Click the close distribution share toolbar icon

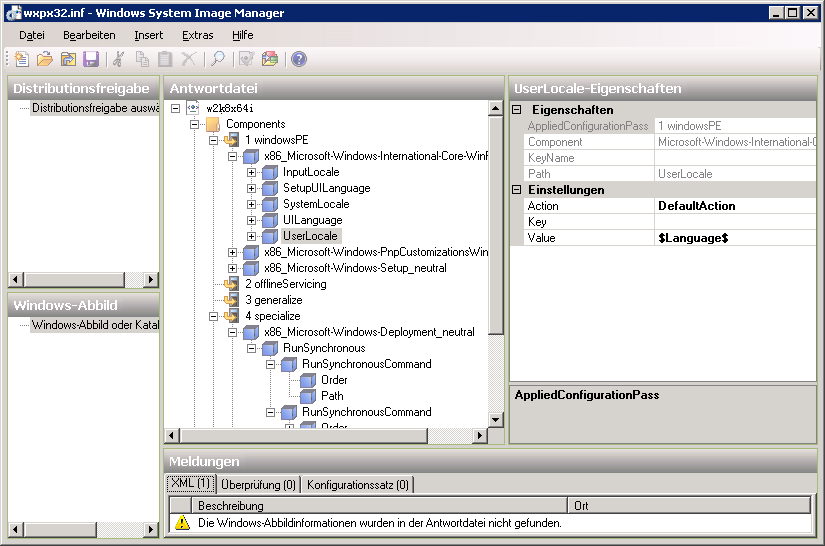[x=68, y=60]
